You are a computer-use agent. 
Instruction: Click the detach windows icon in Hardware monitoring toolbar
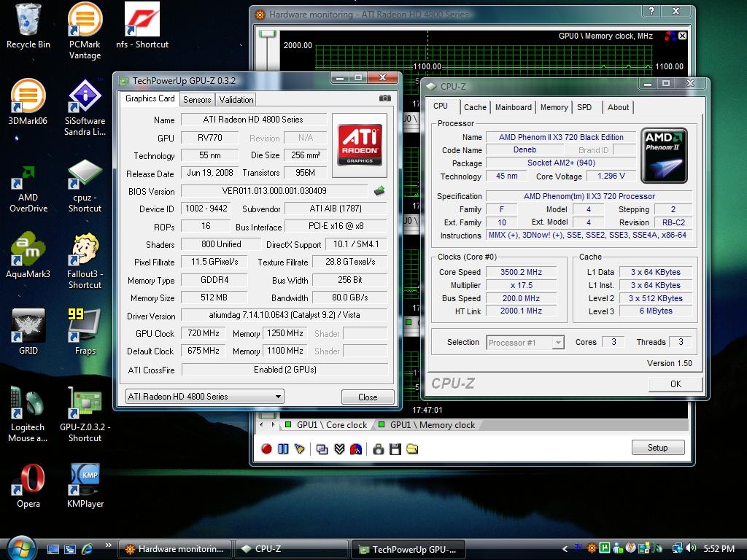click(322, 448)
